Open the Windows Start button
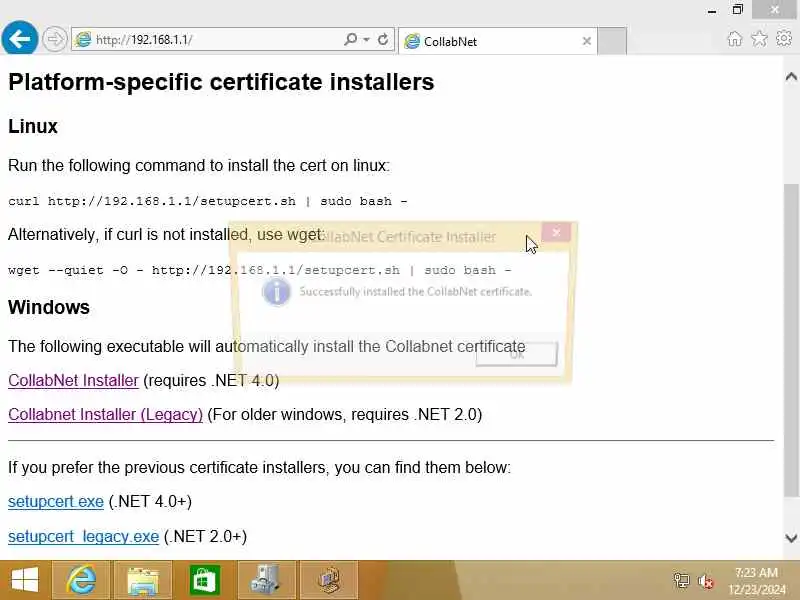 24,580
